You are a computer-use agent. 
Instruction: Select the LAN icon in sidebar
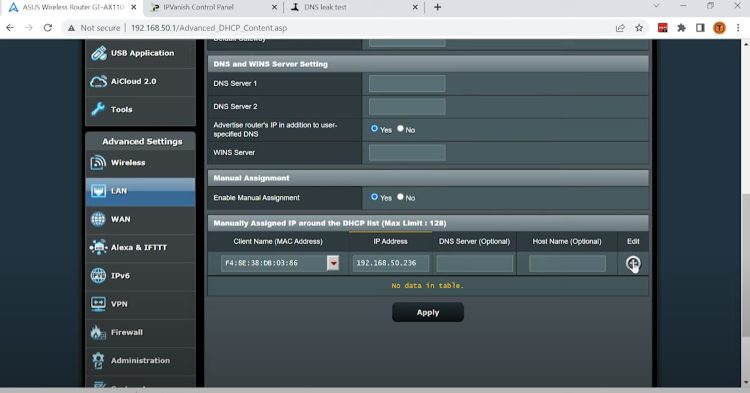point(99,191)
